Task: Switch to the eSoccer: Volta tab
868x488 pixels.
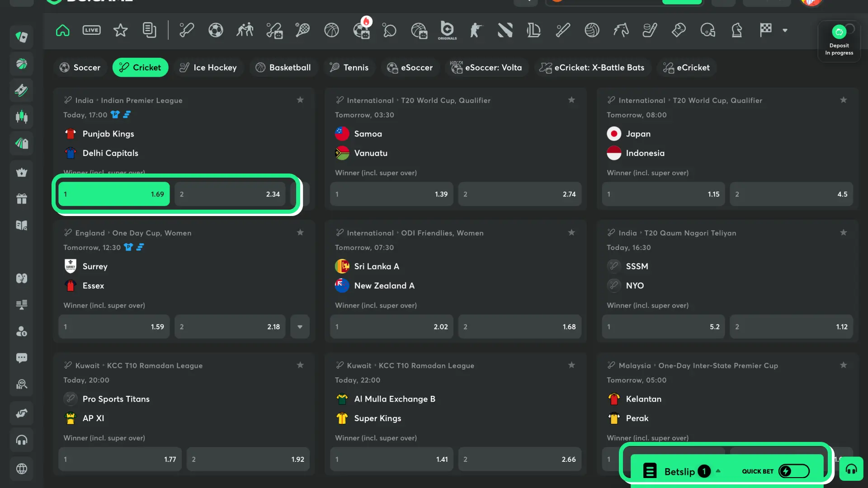Action: (x=486, y=67)
